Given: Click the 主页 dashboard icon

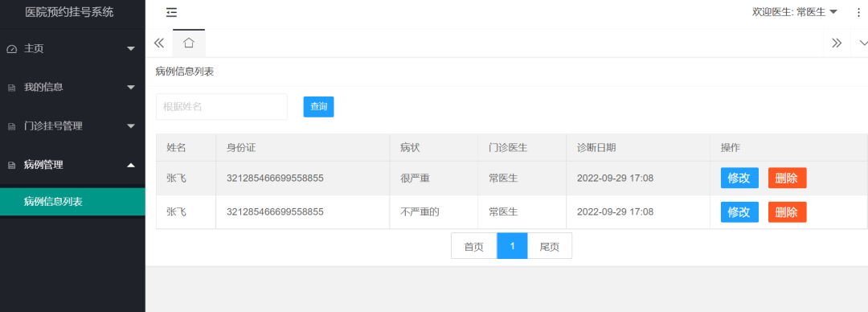Looking at the screenshot, I should coord(11,49).
